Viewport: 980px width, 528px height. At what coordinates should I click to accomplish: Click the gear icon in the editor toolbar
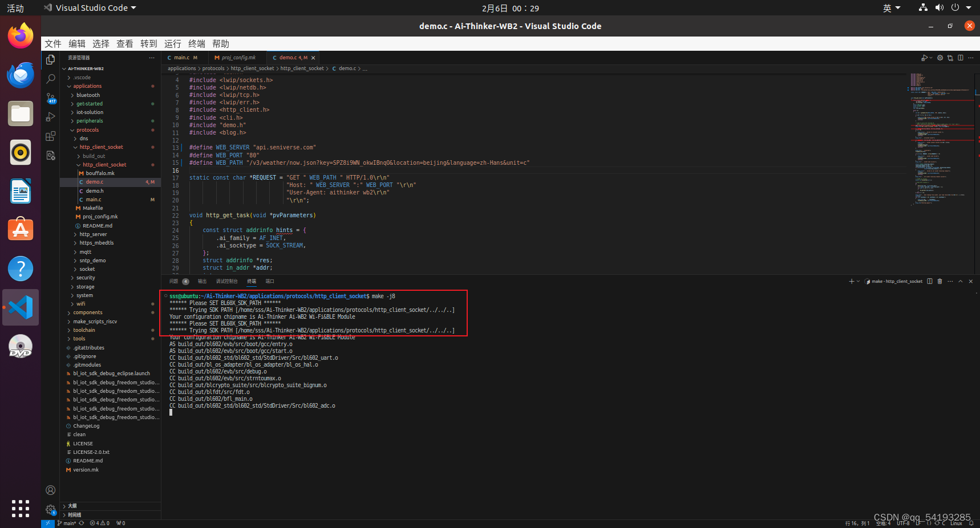940,58
